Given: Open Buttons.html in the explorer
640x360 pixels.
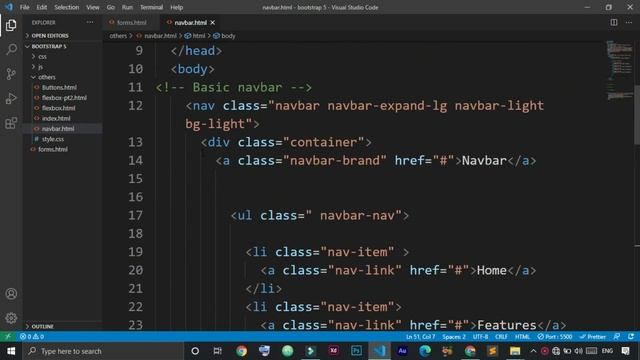Looking at the screenshot, I should tap(59, 87).
